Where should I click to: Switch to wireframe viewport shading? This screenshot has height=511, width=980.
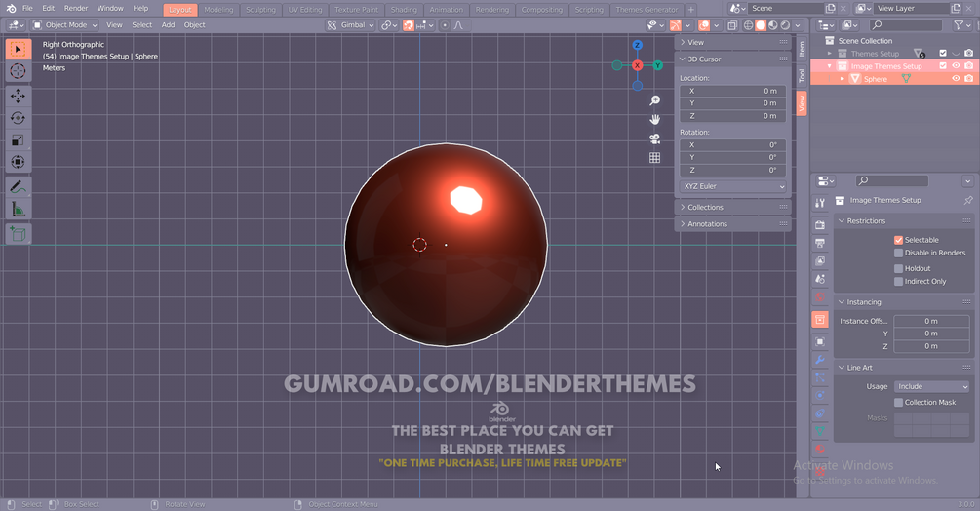(x=748, y=25)
